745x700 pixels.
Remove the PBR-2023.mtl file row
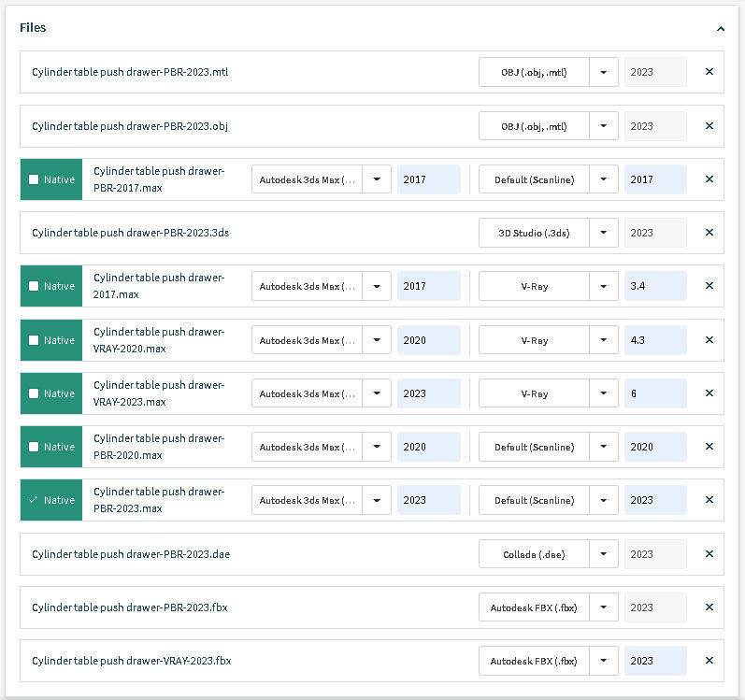click(x=709, y=72)
